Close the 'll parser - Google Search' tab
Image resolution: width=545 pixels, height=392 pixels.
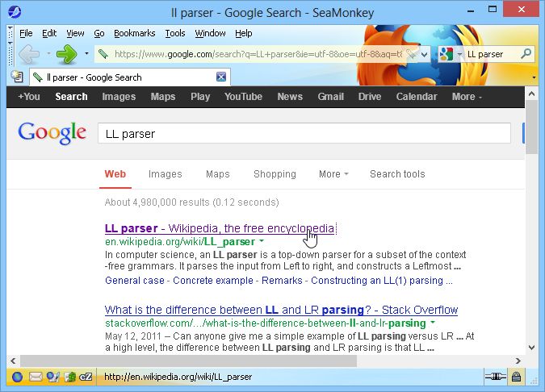[x=221, y=77]
